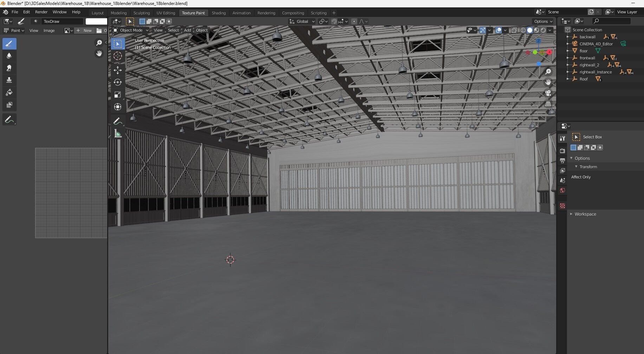Select the Fill bucket tool in image editor
Image resolution: width=644 pixels, height=354 pixels.
pos(9,93)
